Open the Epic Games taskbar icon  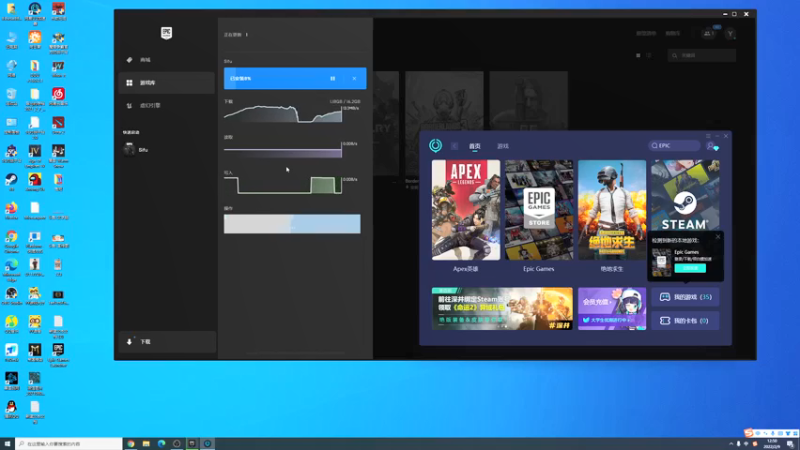point(192,444)
